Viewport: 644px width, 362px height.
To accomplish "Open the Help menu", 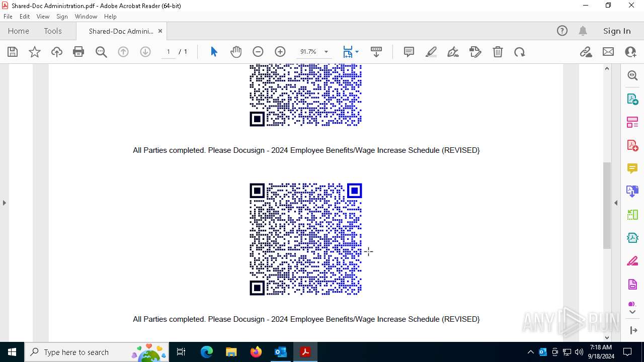I will (110, 17).
